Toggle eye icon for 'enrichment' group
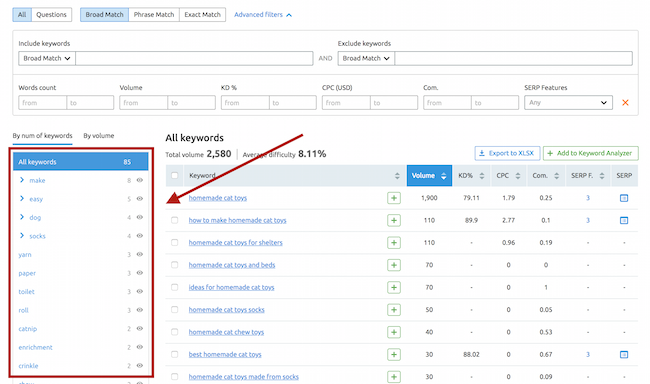Image resolution: width=650 pixels, height=384 pixels. click(140, 347)
